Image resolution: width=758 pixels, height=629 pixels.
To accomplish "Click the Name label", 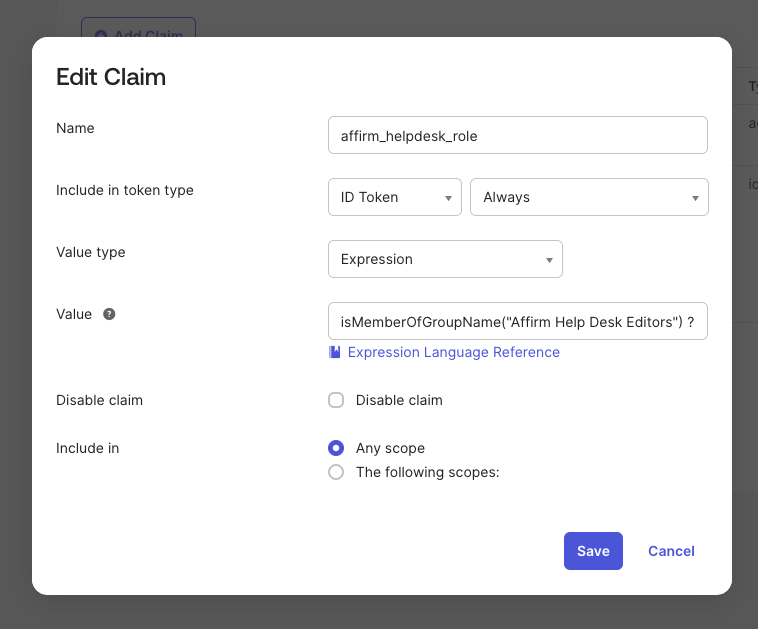I will coord(75,128).
